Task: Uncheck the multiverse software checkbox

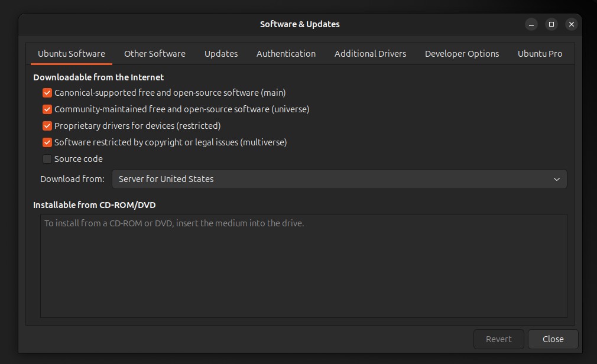Action: pos(47,142)
